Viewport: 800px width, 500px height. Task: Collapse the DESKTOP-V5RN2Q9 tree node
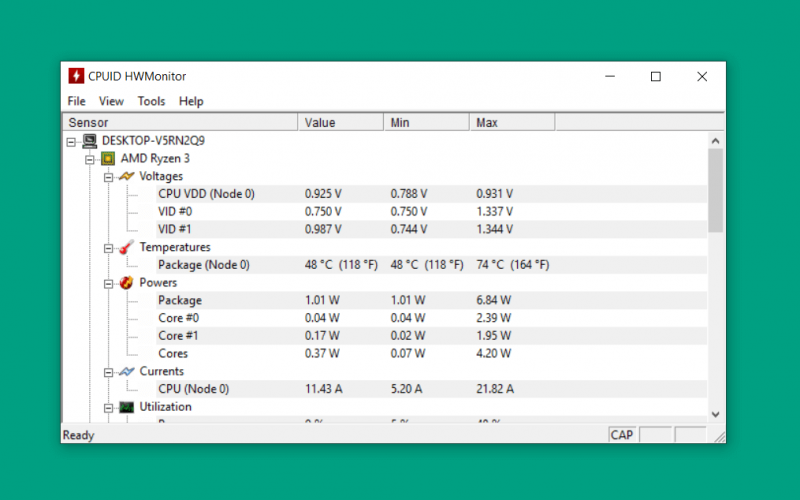pyautogui.click(x=71, y=142)
